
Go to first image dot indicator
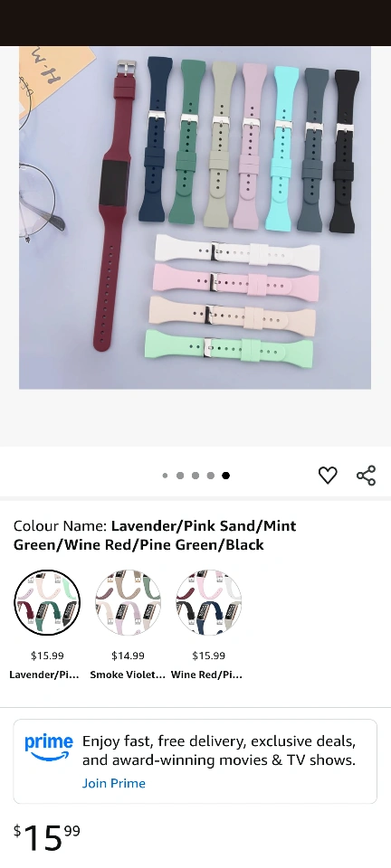(x=165, y=476)
